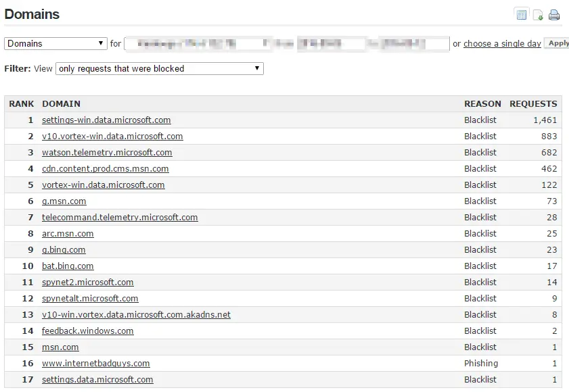Open settings.data.microsoft.com link in row 17
The width and height of the screenshot is (569, 392).
(97, 379)
